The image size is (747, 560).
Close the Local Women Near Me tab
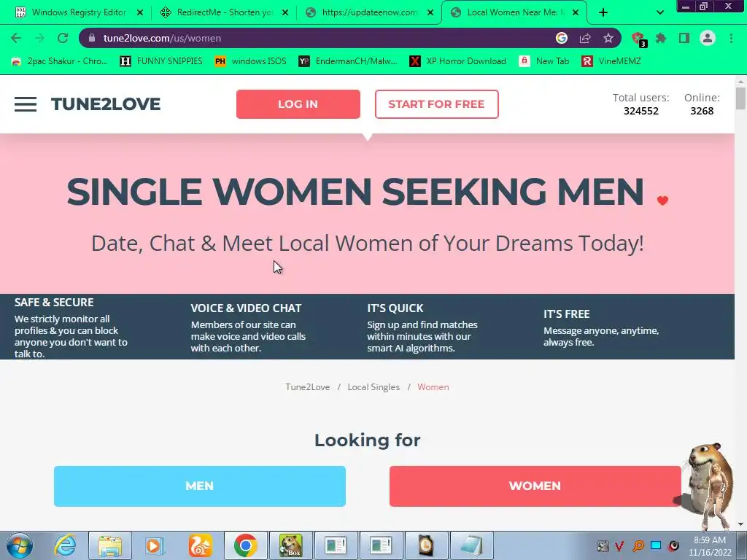pyautogui.click(x=576, y=12)
